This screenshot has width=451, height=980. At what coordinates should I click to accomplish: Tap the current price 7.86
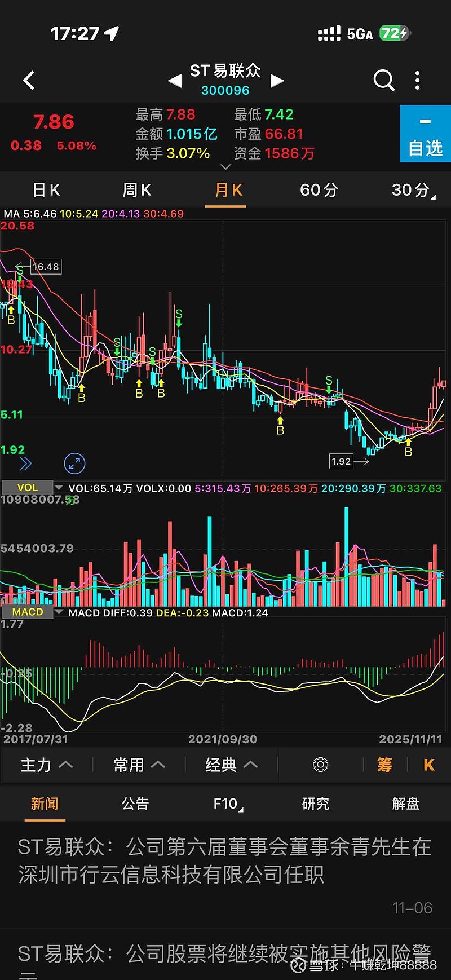(x=54, y=122)
